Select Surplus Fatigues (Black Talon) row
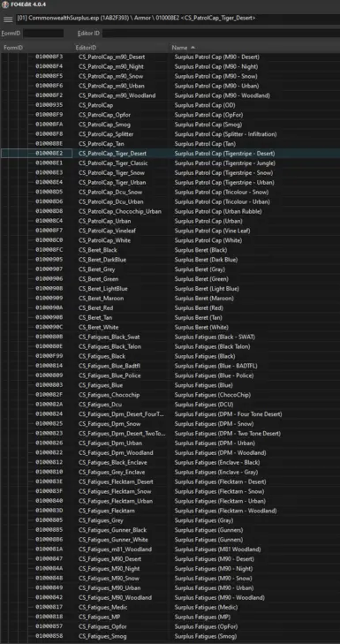This screenshot has height=644, width=340. [x=170, y=346]
